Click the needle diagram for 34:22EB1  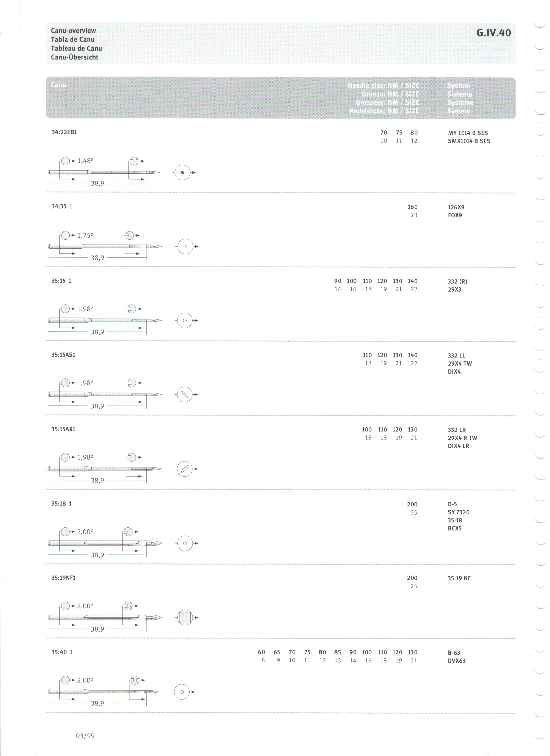pyautogui.click(x=104, y=173)
